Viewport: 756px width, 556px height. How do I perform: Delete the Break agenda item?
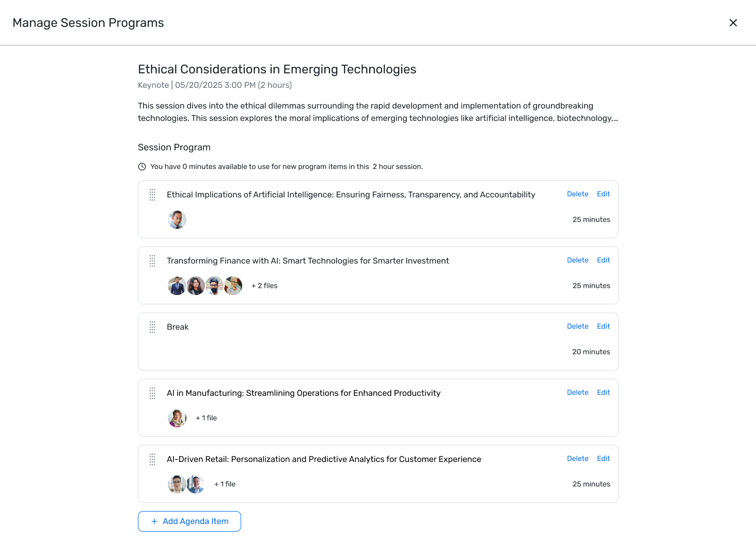point(577,327)
